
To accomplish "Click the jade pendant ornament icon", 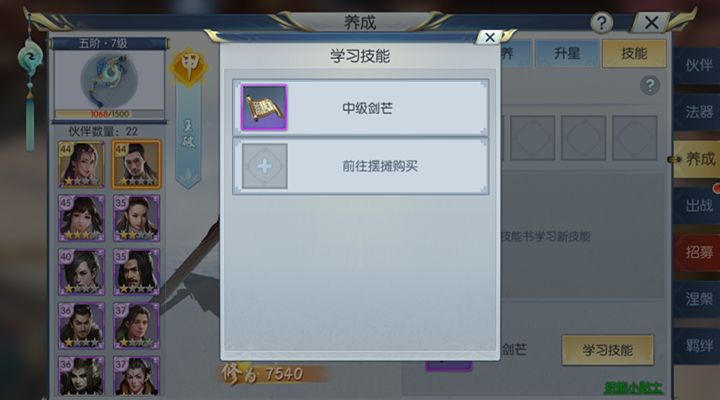I will click(30, 57).
